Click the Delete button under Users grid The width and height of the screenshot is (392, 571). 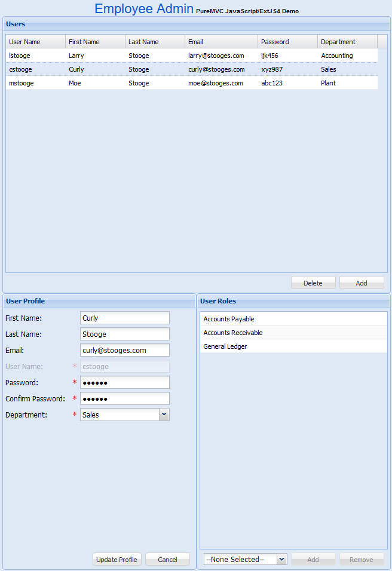click(313, 283)
